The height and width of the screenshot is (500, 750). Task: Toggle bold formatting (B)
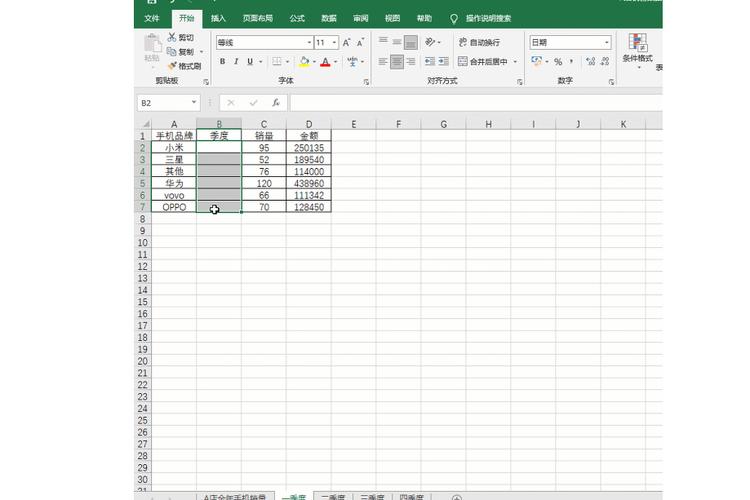[x=222, y=62]
